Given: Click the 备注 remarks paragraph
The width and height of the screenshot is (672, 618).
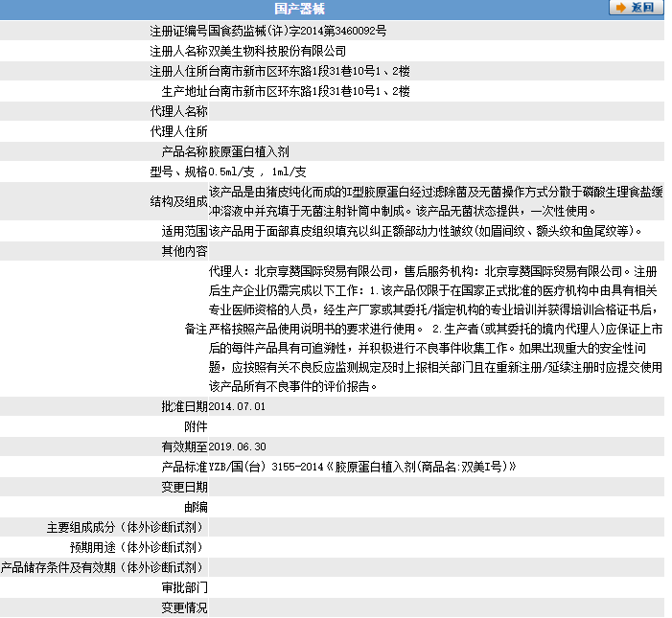Looking at the screenshot, I should tap(436, 329).
